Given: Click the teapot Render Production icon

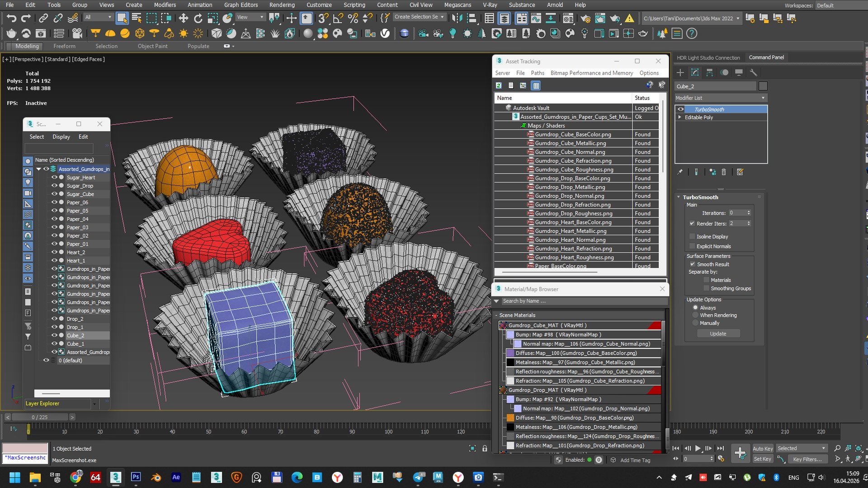Looking at the screenshot, I should [615, 18].
